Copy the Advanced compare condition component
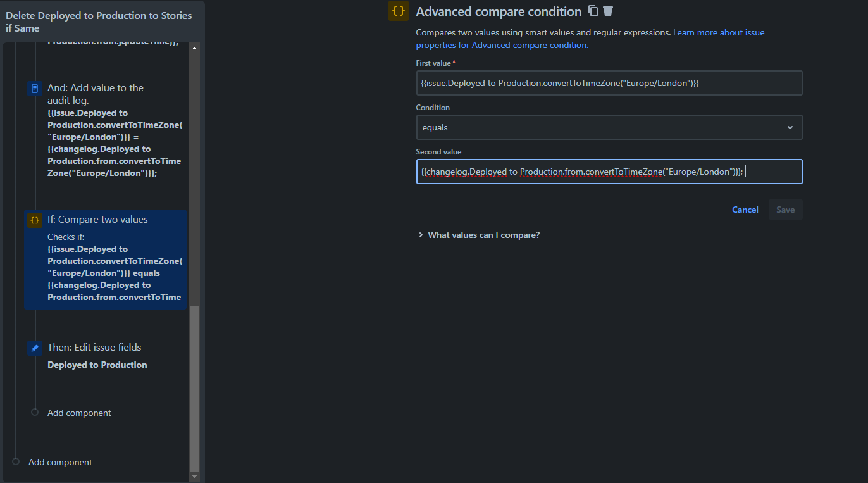The height and width of the screenshot is (483, 868). pos(593,11)
